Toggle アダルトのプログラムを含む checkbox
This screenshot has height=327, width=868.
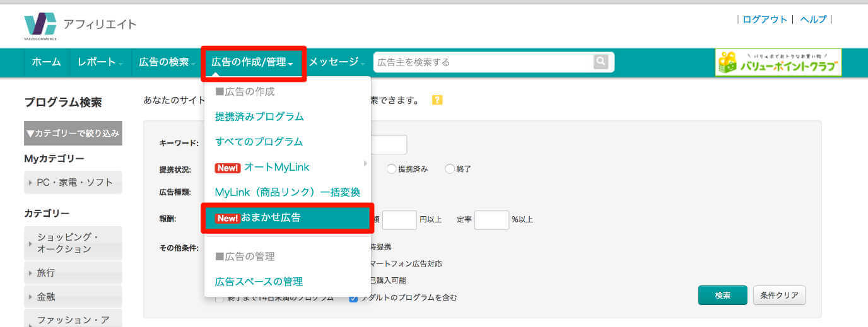click(x=354, y=297)
